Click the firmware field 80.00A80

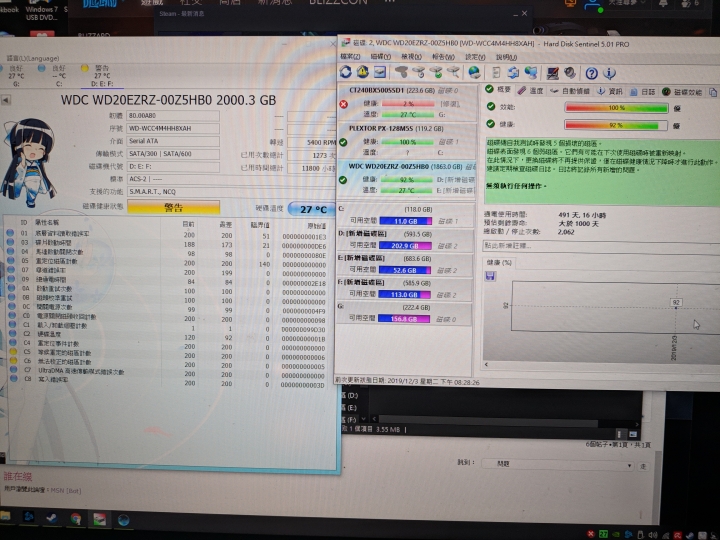pyautogui.click(x=173, y=116)
